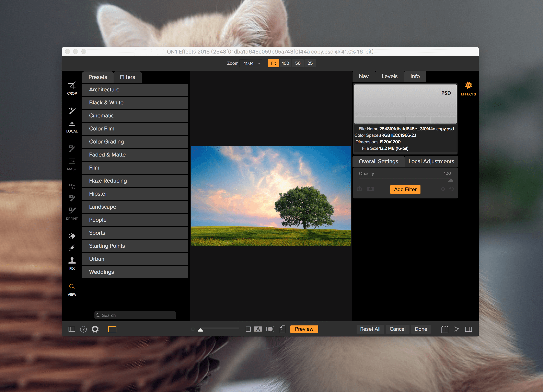543x392 pixels.
Task: Switch to the Presets tab
Action: (x=98, y=77)
